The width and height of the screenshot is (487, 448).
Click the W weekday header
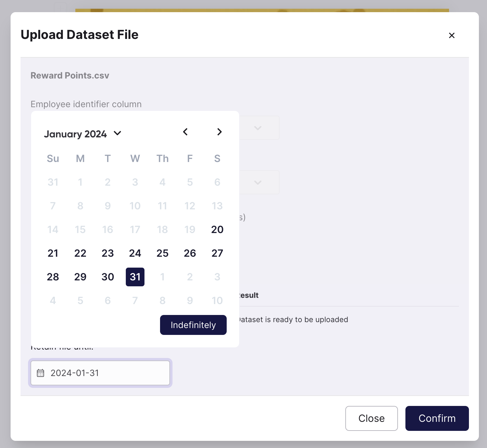(x=135, y=159)
